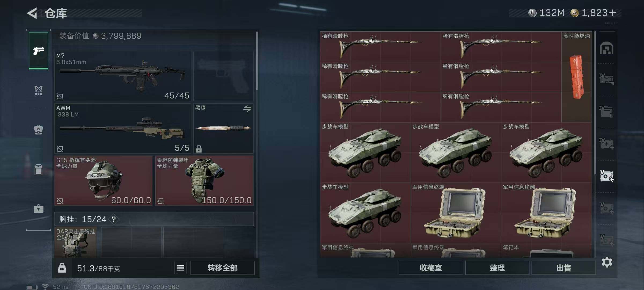This screenshot has width=644, height=290.
Task: Select the M7 rifle slot
Action: 123,76
